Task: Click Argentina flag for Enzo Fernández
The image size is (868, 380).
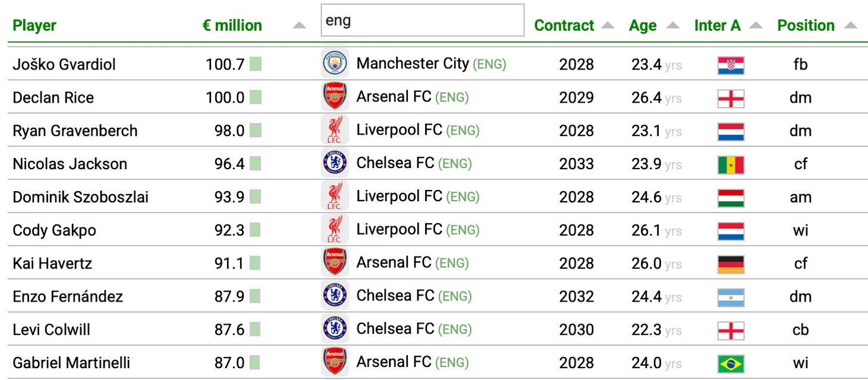Action: (x=731, y=297)
